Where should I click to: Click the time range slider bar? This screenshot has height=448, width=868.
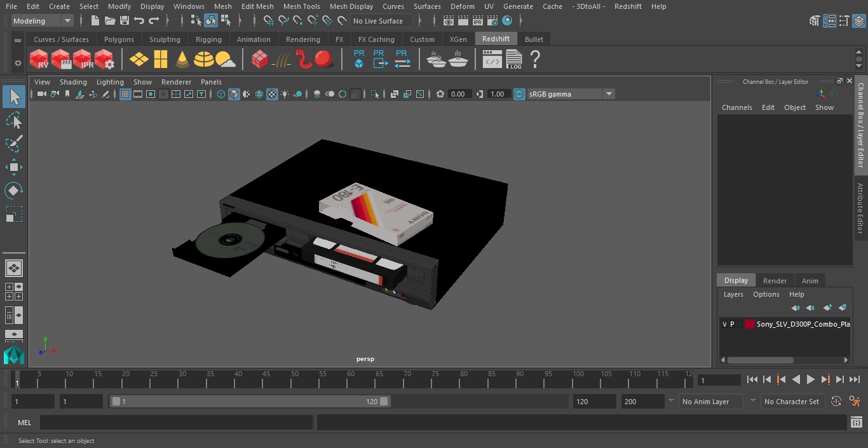[250, 402]
